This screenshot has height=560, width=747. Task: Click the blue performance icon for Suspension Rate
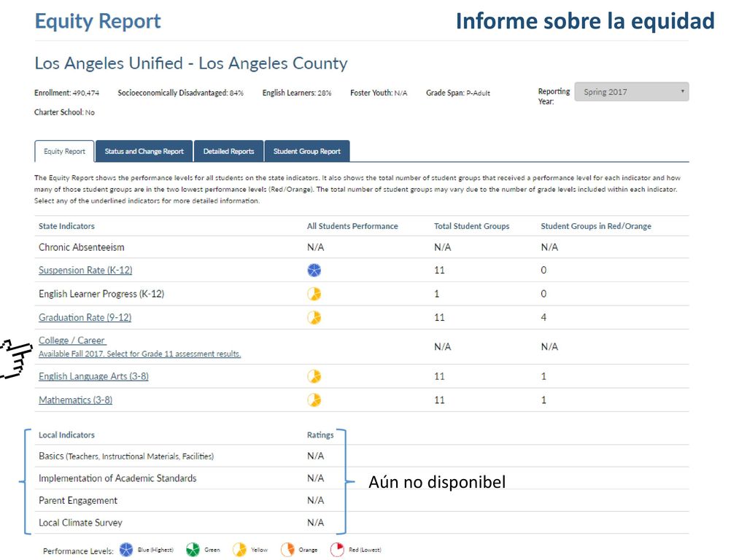314,270
